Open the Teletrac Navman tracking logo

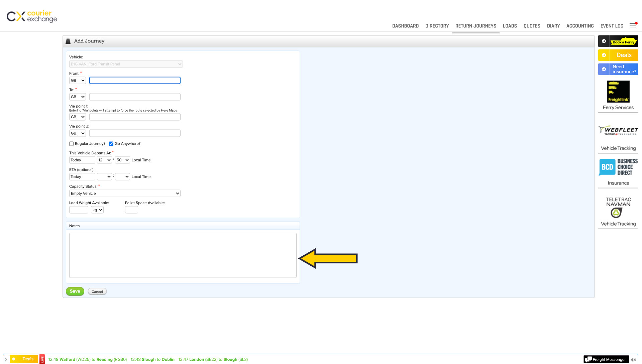coord(618,207)
